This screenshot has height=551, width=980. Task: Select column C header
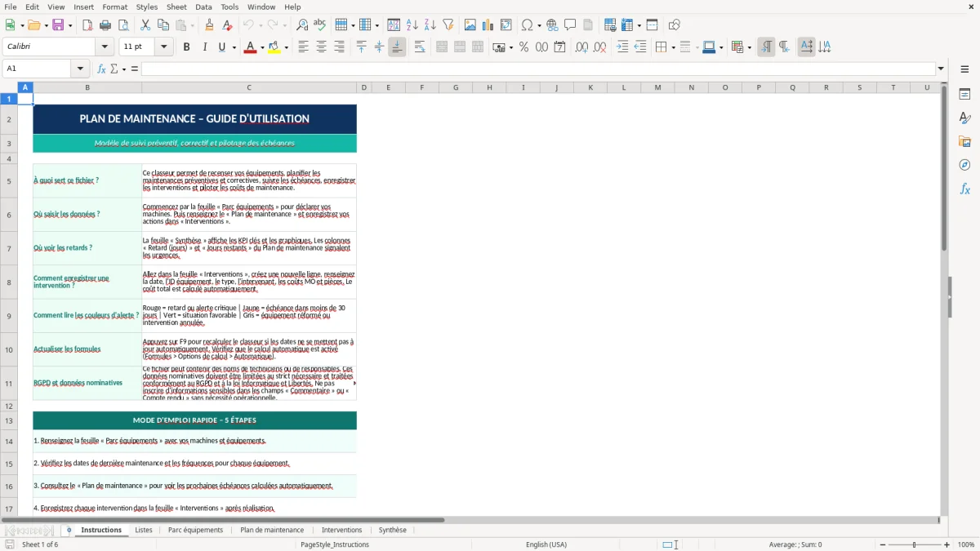coord(249,87)
